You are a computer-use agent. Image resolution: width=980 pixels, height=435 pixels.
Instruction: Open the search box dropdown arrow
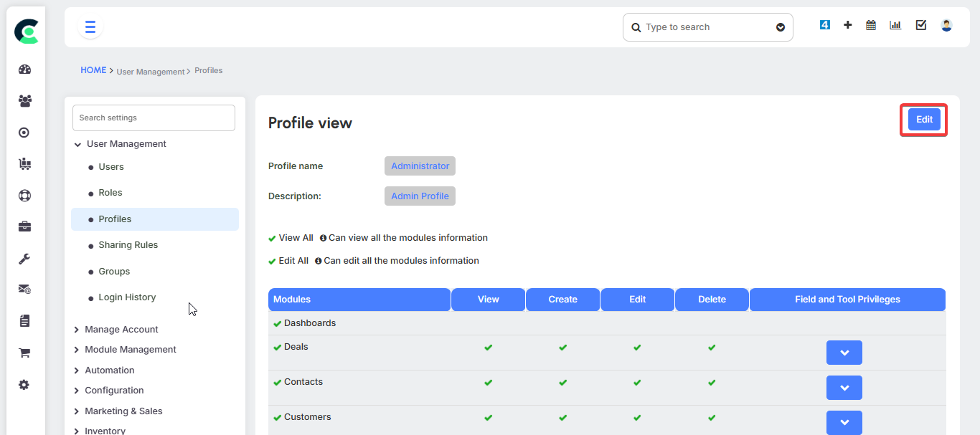coord(781,28)
